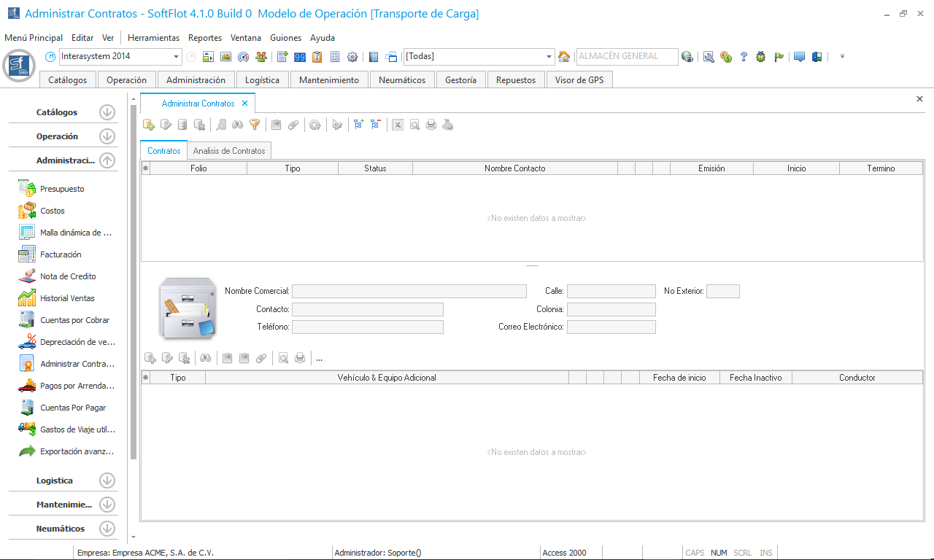
Task: Click the refresh icon in contracts toolbar
Action: click(x=314, y=125)
